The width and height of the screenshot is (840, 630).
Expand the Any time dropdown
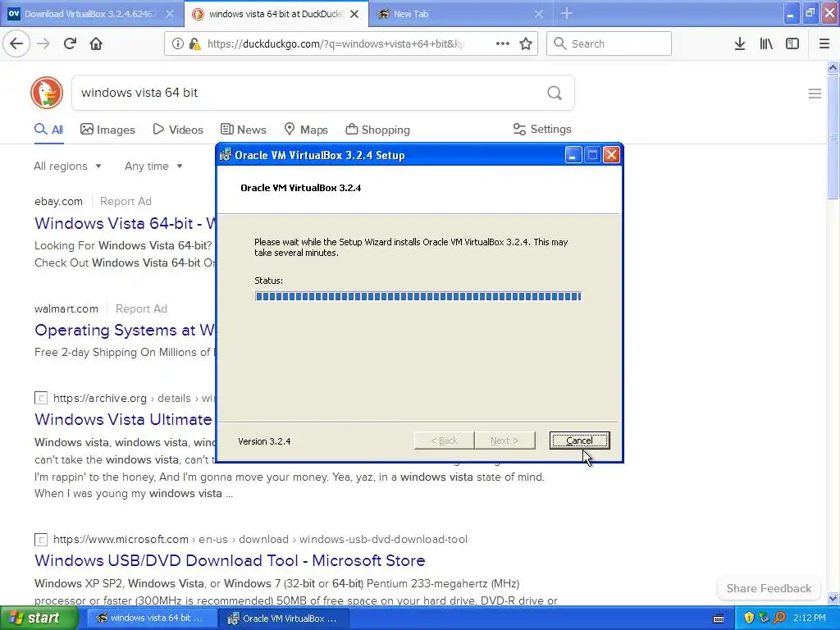(x=153, y=166)
